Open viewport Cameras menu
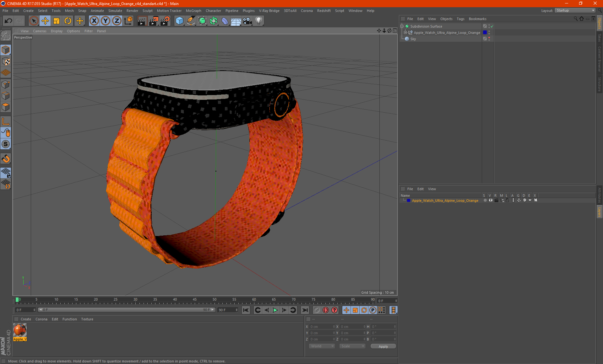603x364 pixels. click(x=40, y=31)
